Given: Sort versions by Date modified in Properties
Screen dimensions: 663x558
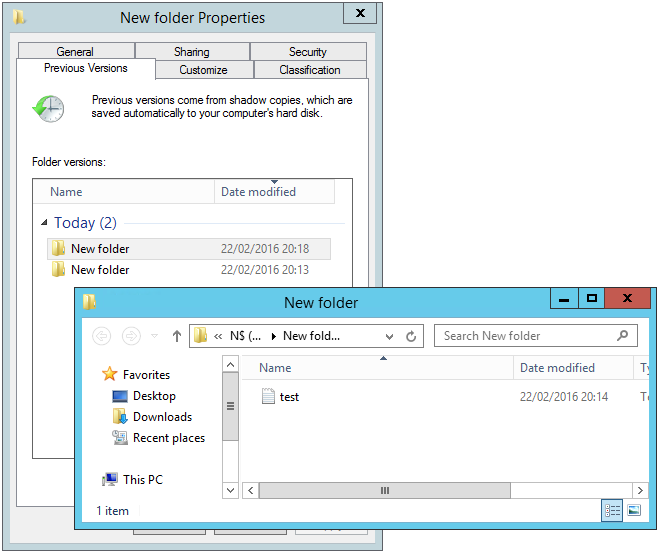Looking at the screenshot, I should (274, 192).
